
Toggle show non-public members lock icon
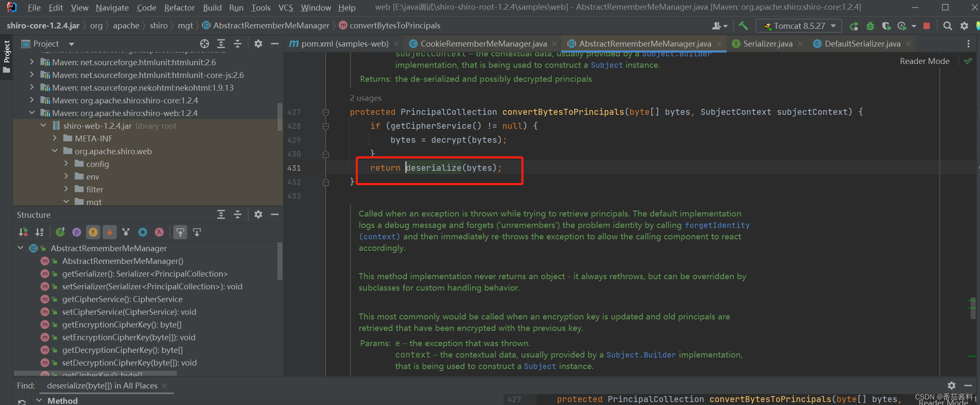pyautogui.click(x=109, y=232)
